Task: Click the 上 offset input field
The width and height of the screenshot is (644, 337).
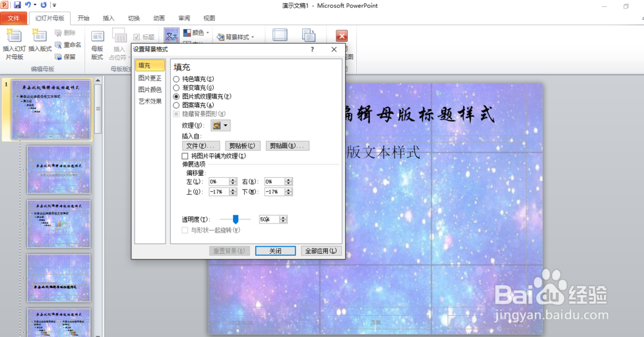Action: tap(219, 192)
